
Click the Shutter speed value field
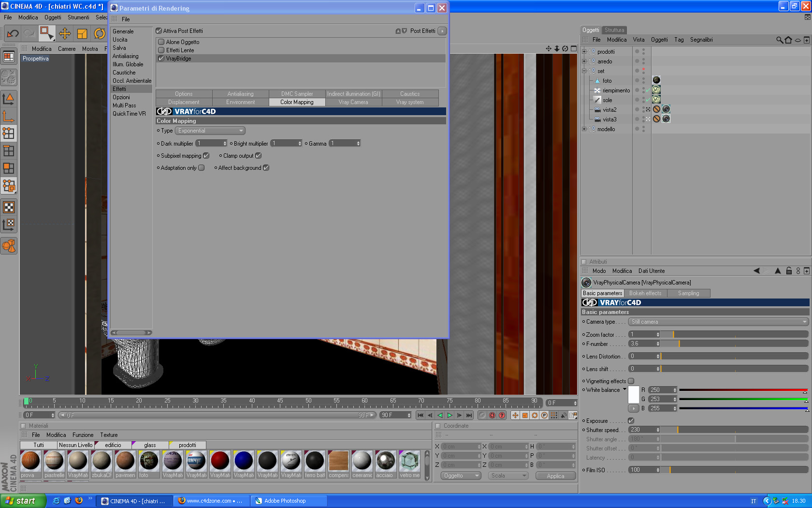pyautogui.click(x=644, y=430)
